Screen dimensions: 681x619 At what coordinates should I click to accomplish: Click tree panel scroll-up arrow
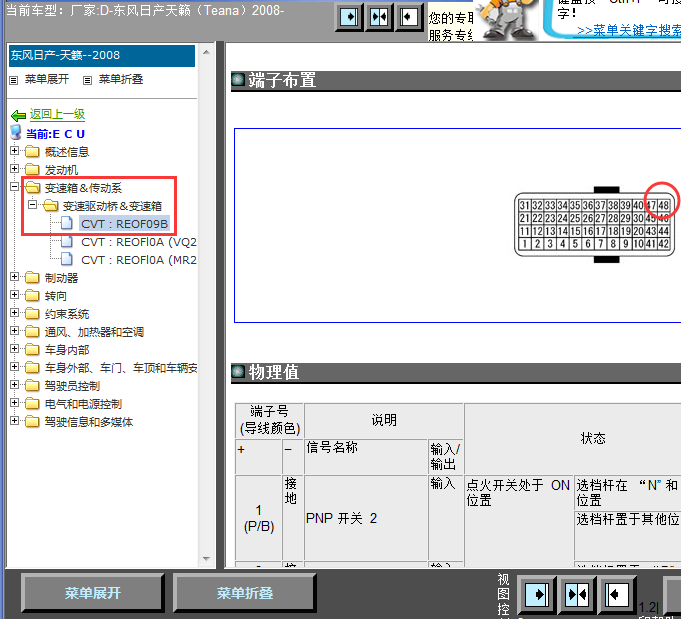[206, 52]
